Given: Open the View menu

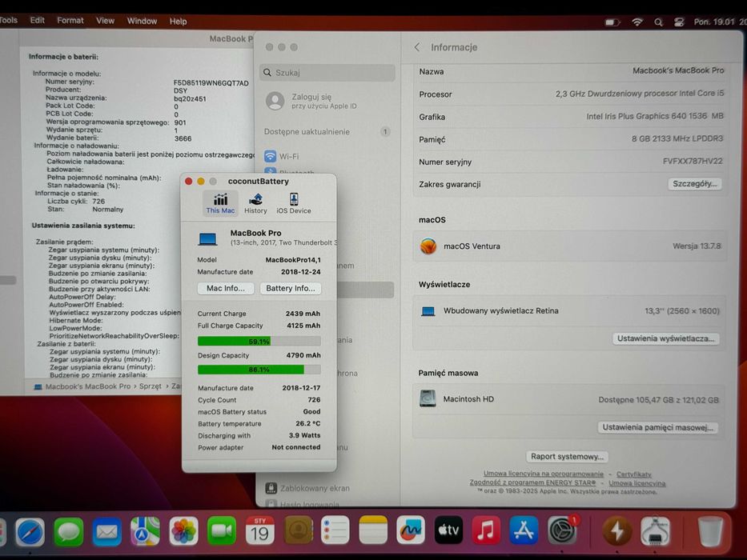Looking at the screenshot, I should coord(105,21).
